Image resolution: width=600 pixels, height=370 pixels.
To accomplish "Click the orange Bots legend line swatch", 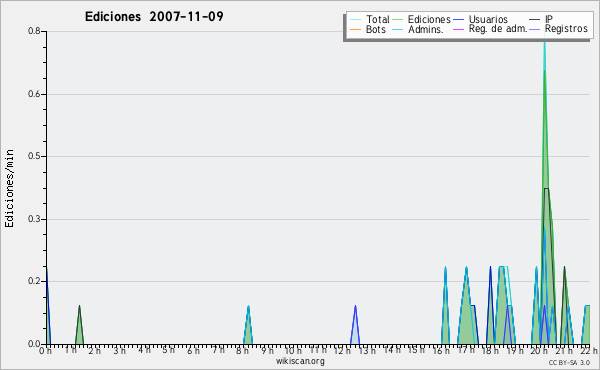I will (x=355, y=29).
